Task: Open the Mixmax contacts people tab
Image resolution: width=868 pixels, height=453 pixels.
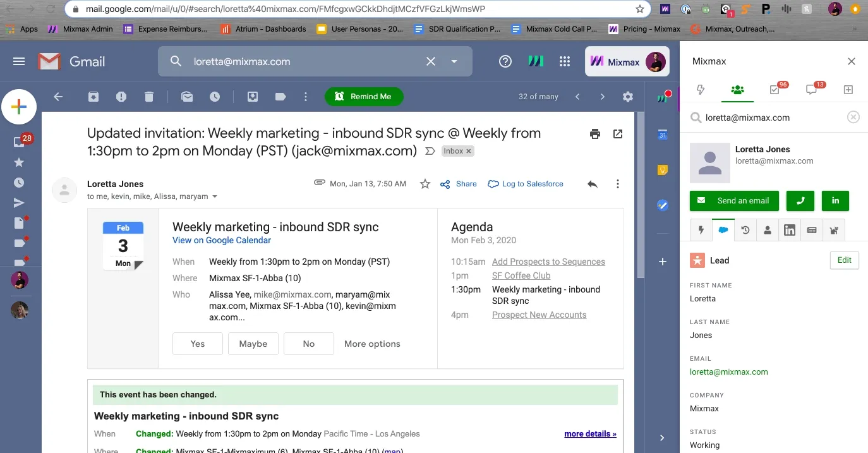Action: tap(737, 90)
